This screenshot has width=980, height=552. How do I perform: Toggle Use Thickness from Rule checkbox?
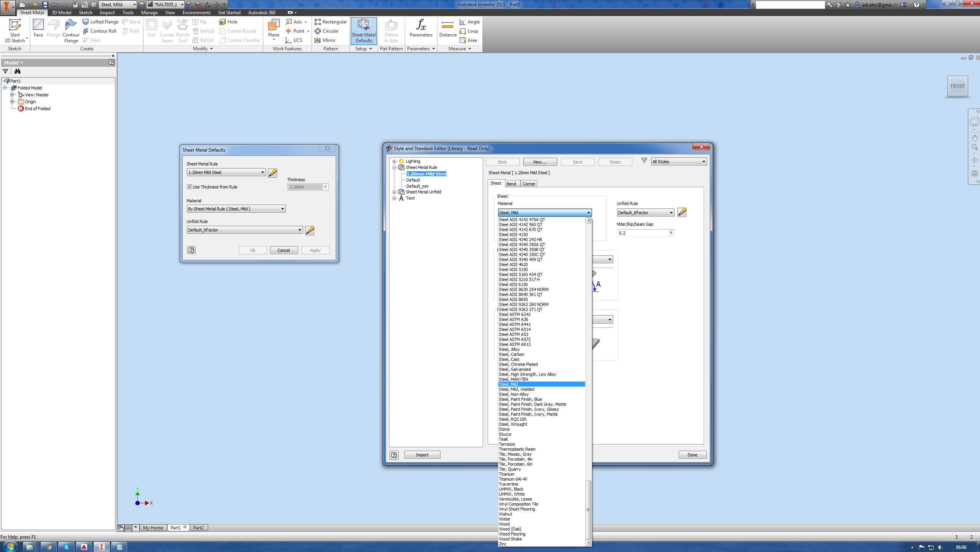(190, 187)
